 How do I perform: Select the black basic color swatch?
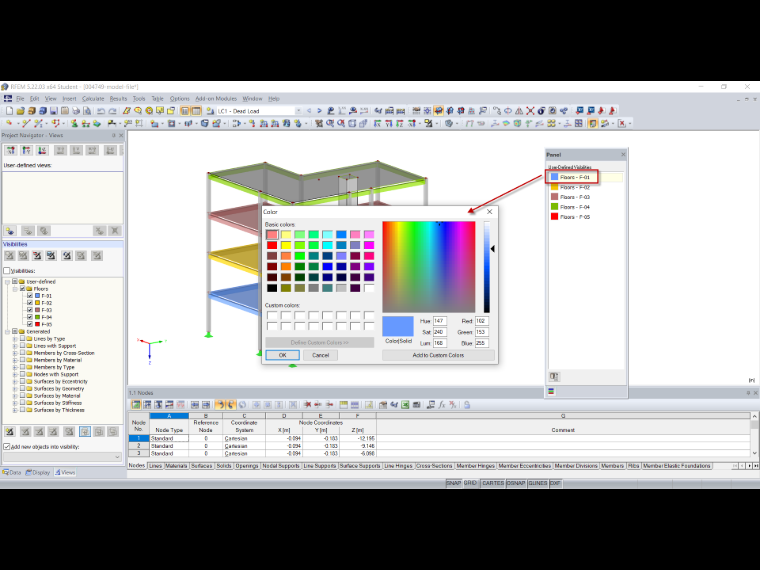pos(272,288)
